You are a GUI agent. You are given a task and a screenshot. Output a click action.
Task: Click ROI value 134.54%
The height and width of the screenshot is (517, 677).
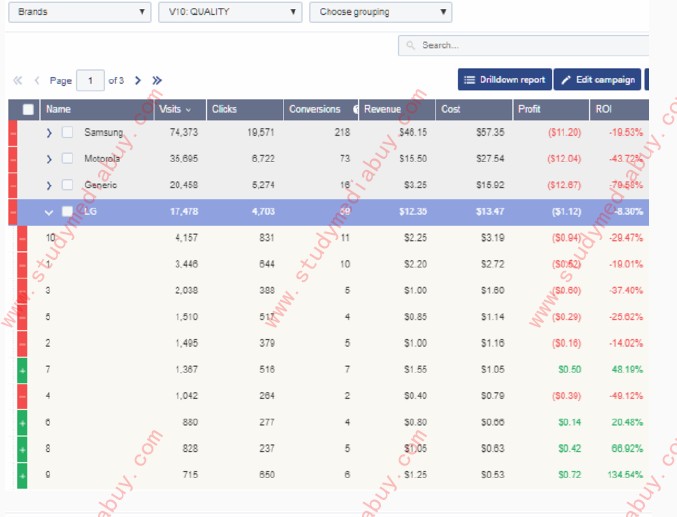(x=625, y=475)
